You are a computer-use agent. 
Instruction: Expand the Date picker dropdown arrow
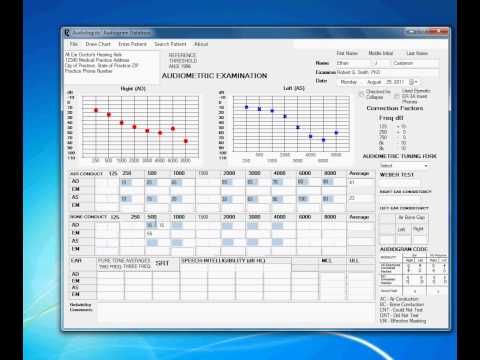[x=416, y=82]
